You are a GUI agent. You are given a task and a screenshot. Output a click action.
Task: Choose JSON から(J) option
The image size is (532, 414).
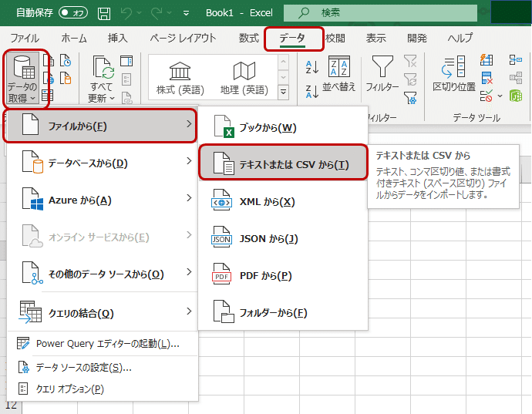coord(283,238)
